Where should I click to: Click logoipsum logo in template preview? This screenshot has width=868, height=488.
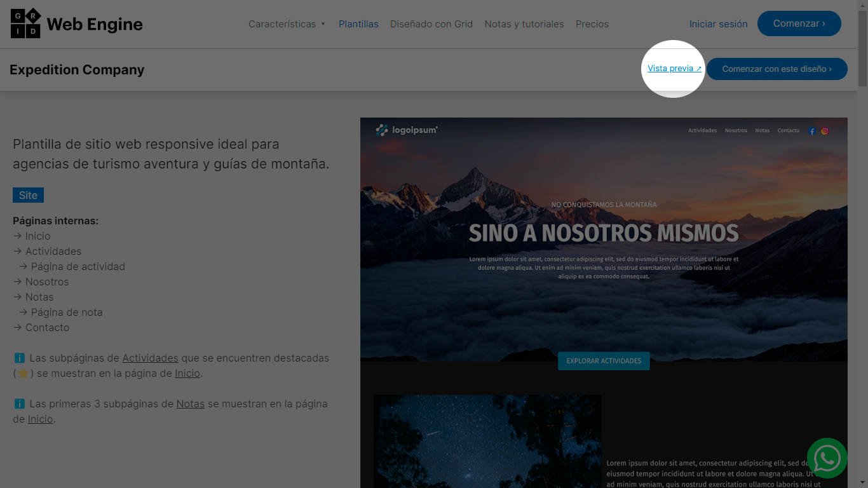(x=407, y=130)
